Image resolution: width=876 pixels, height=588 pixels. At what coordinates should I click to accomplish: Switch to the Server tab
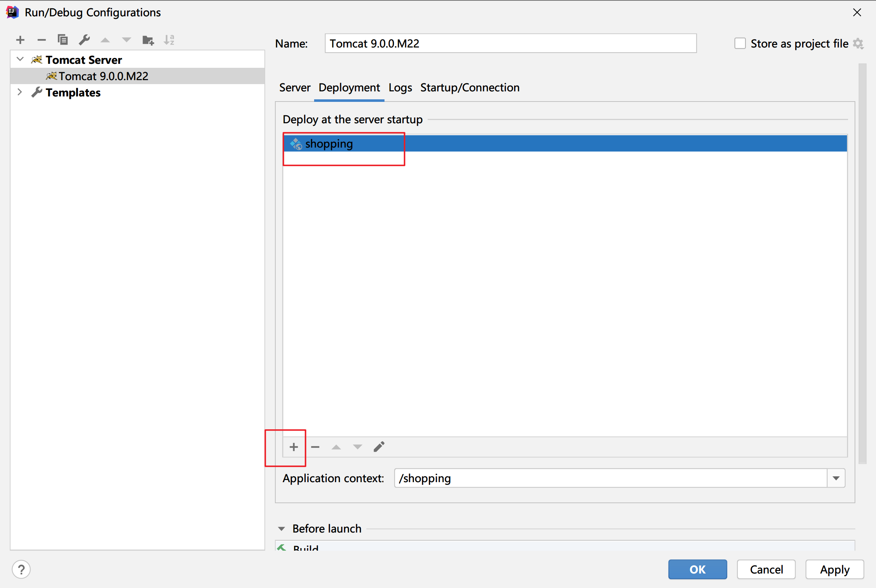pos(295,88)
